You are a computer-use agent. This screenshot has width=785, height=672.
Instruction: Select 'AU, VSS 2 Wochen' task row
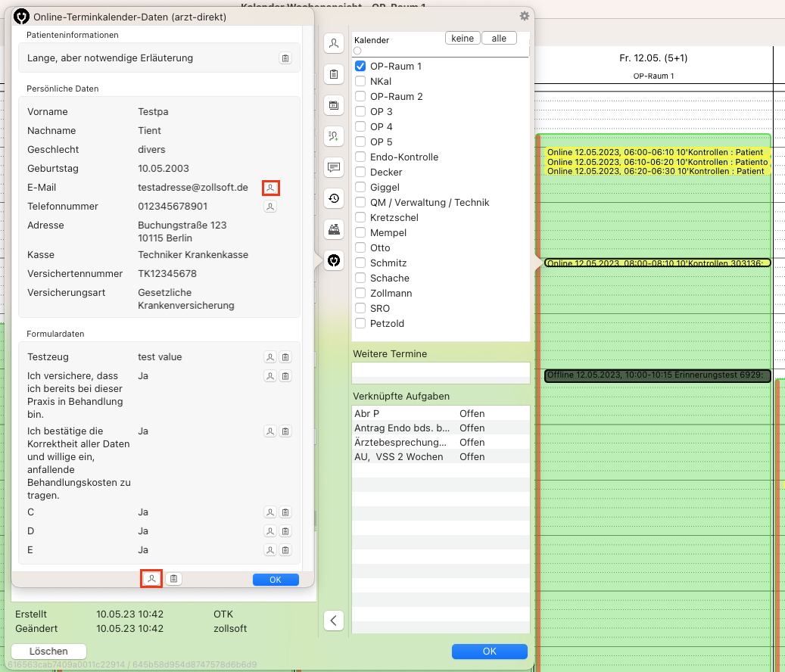coord(441,456)
